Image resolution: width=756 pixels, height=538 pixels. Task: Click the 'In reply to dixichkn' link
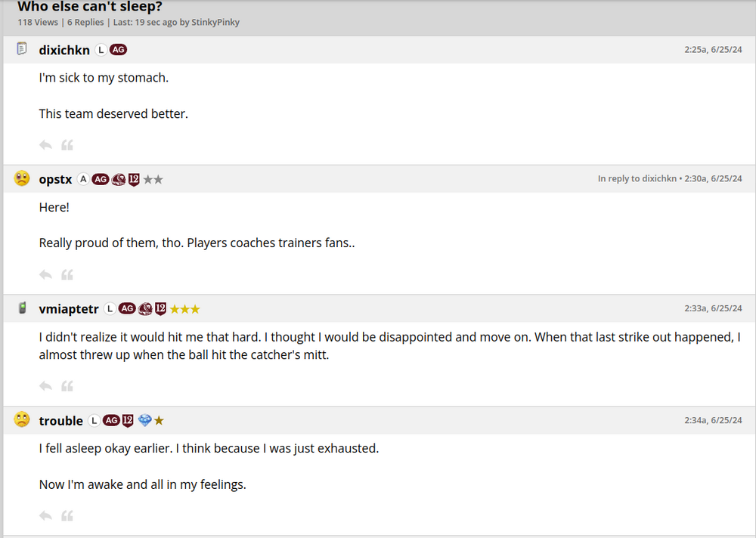(x=637, y=179)
